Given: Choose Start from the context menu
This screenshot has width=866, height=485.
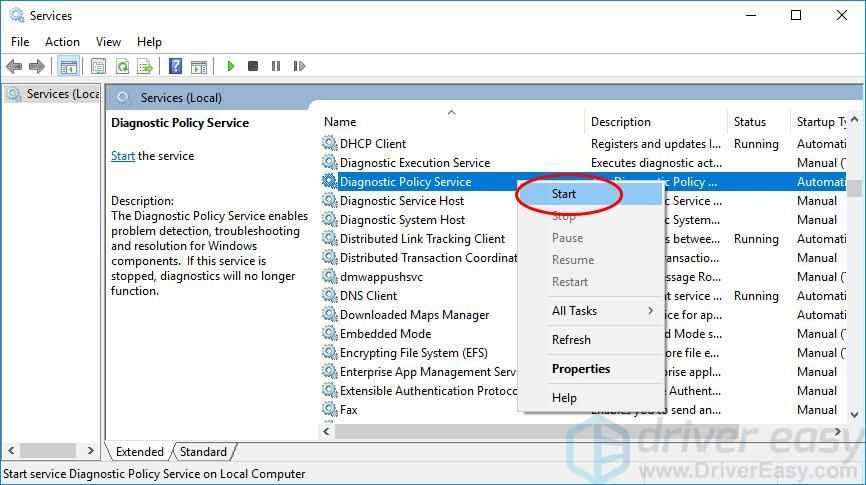Looking at the screenshot, I should (564, 194).
